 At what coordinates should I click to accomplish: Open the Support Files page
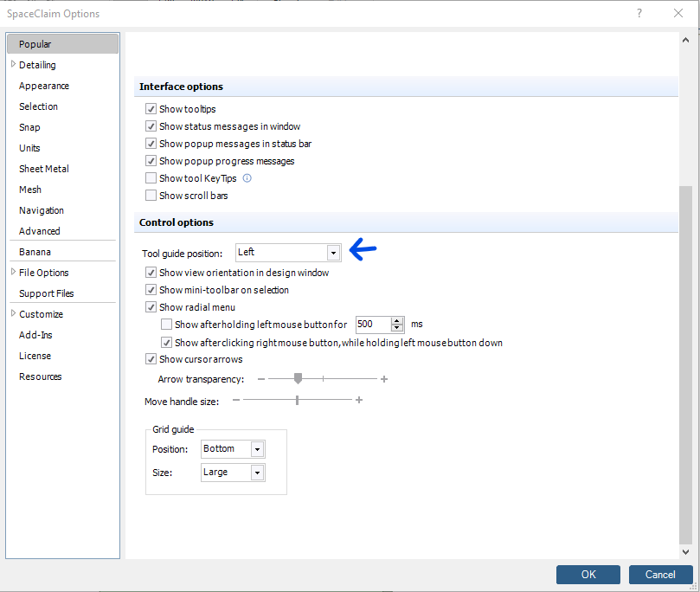(x=47, y=293)
